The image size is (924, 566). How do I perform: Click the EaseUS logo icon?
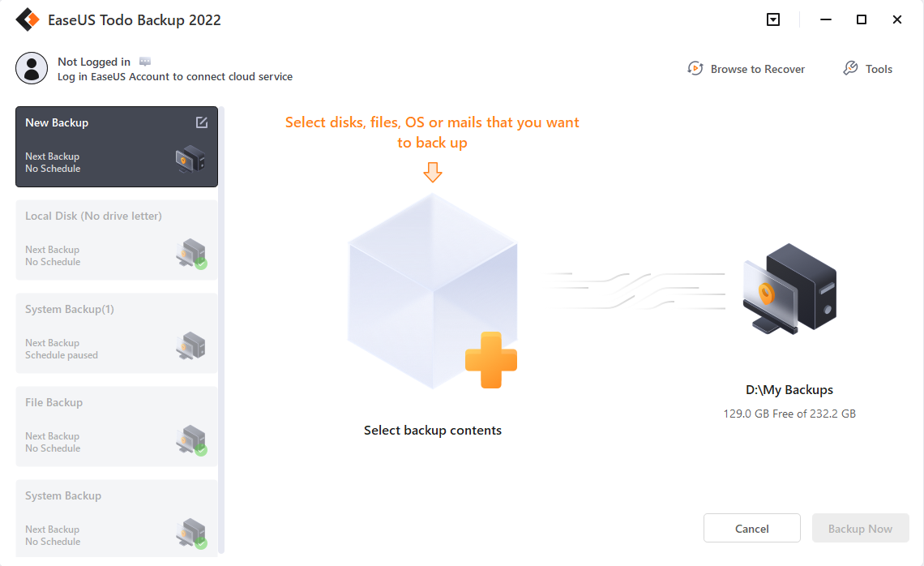click(x=28, y=19)
